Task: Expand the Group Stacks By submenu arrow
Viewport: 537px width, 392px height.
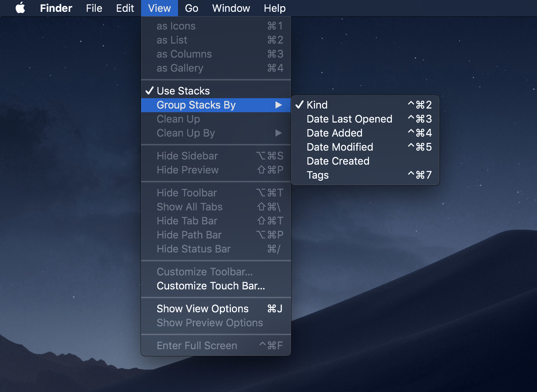Action: coord(278,105)
